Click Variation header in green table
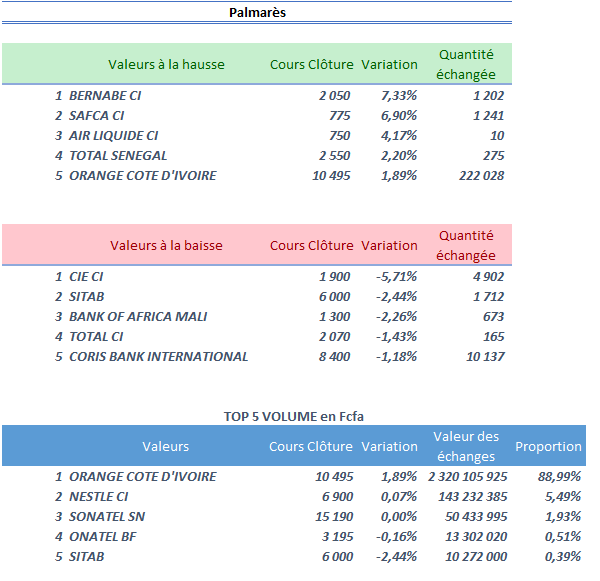 point(389,64)
